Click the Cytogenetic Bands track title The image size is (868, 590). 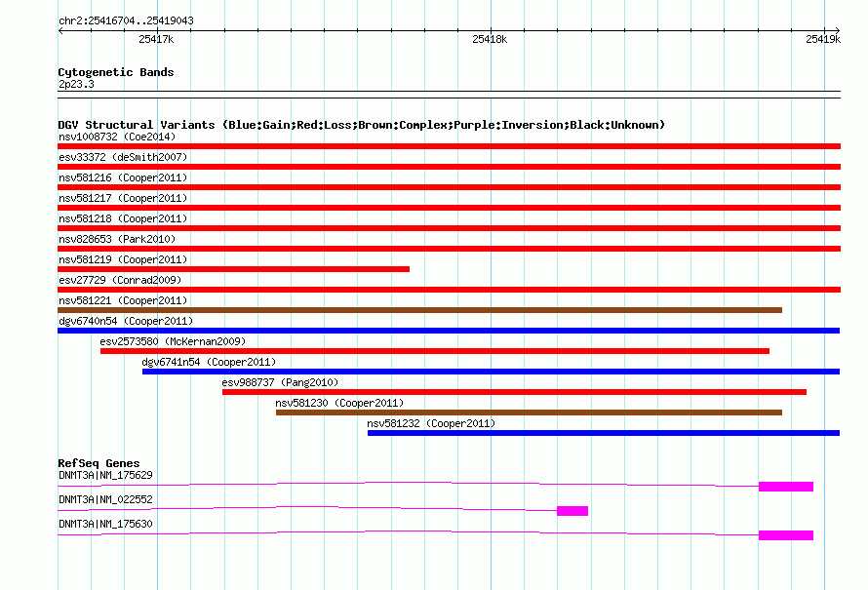coord(116,72)
